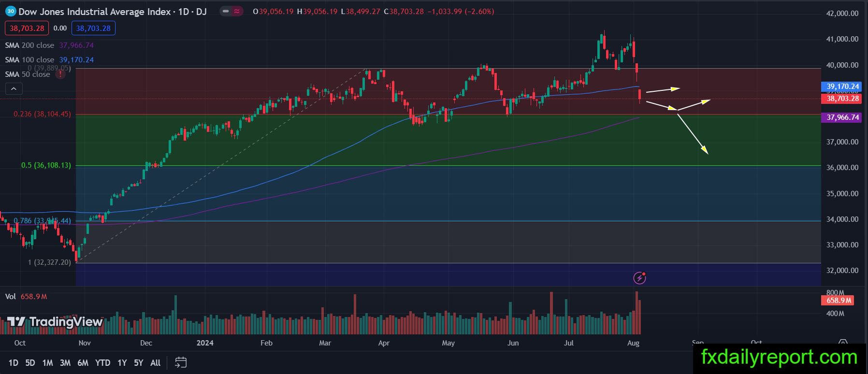Click Aug on the time axis

(633, 343)
